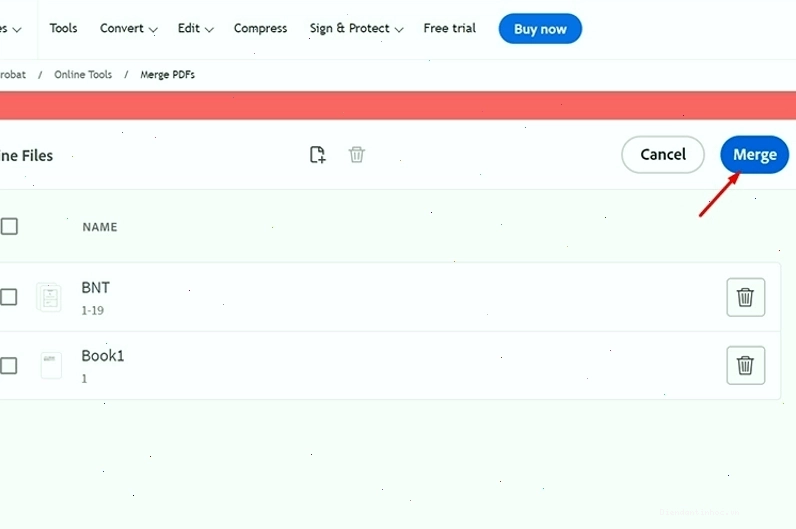Expand the Sign & Protect menu
The image size is (796, 529).
coord(356,28)
